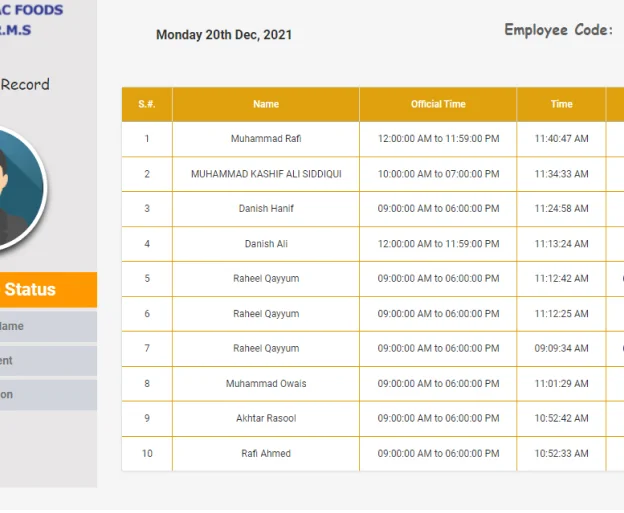Click the S.# column header
Screen dimensions: 624x513
(x=147, y=104)
